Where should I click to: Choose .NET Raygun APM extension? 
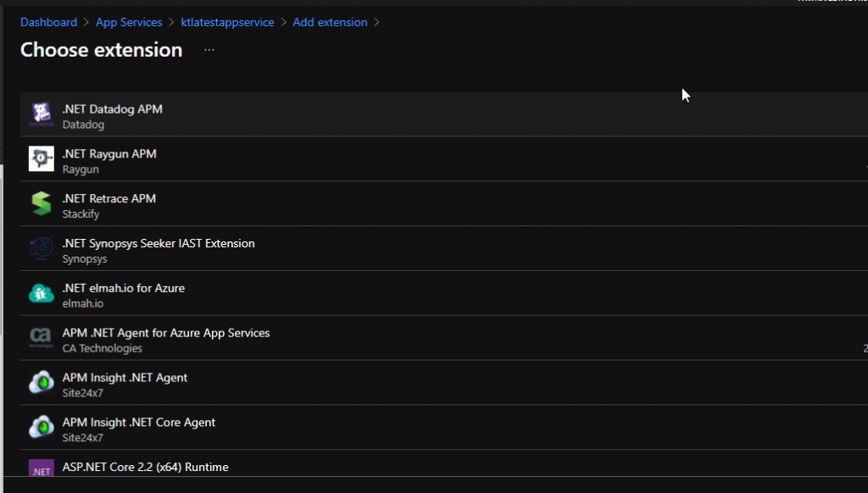(109, 154)
